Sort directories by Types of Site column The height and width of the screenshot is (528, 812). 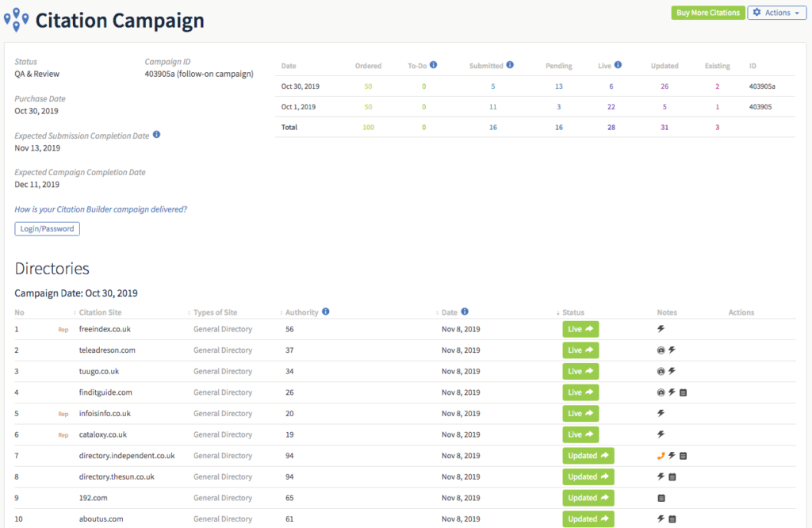click(216, 312)
